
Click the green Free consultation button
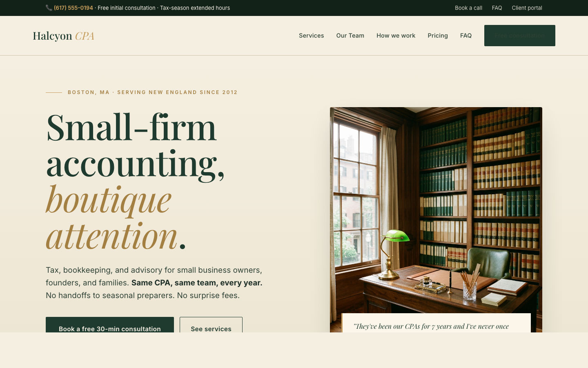tap(519, 36)
